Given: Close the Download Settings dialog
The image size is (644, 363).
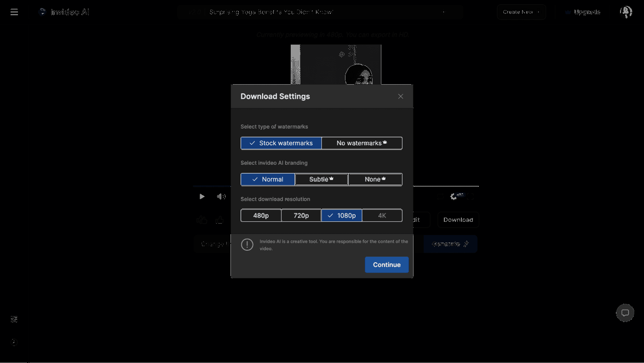Looking at the screenshot, I should [400, 96].
